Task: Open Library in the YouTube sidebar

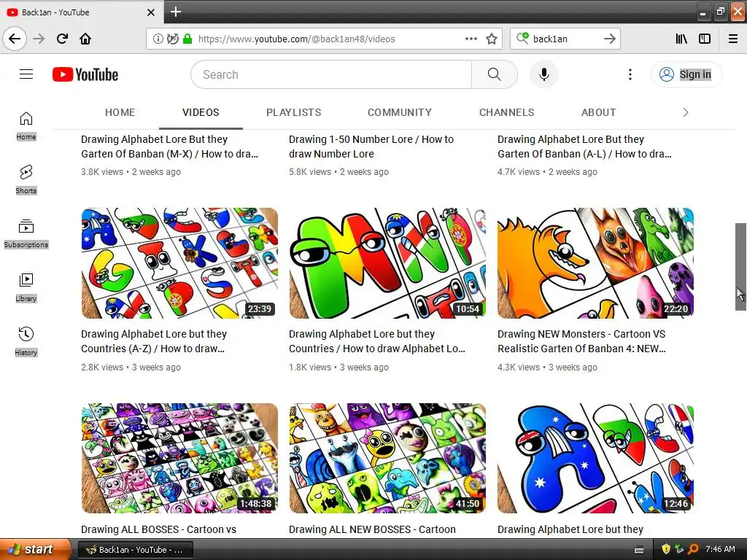Action: [x=26, y=287]
